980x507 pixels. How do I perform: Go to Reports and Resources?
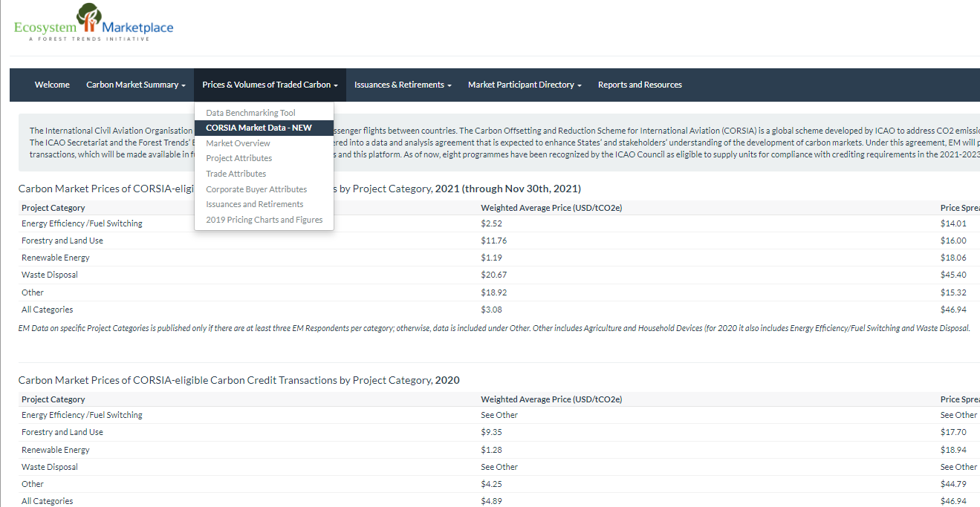coord(640,85)
